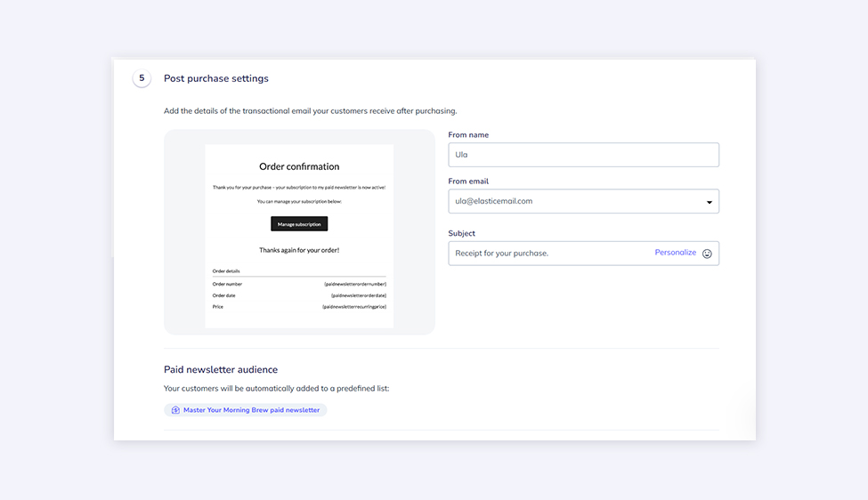The image size is (868, 500).
Task: Click the list icon in the newsletter tag
Action: click(175, 410)
